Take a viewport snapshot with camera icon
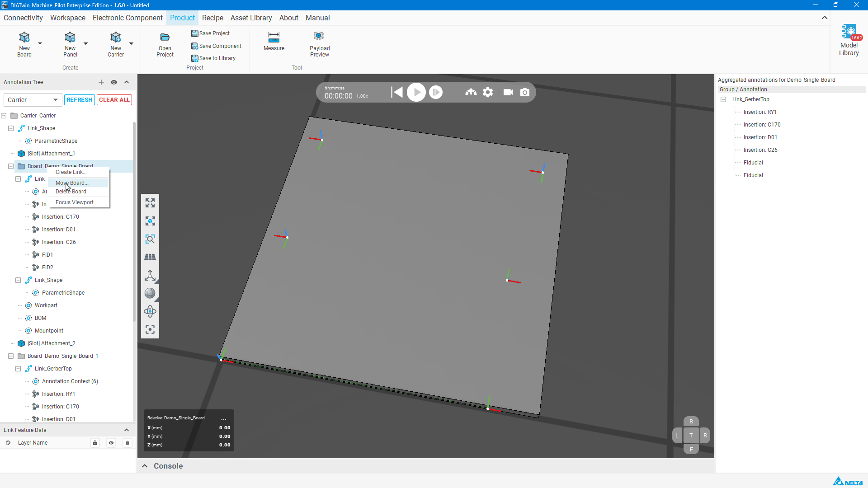This screenshot has height=488, width=868. 525,92
